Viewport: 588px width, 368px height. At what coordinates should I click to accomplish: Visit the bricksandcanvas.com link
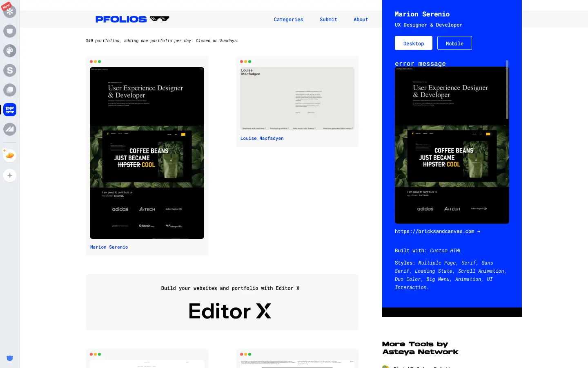437,231
